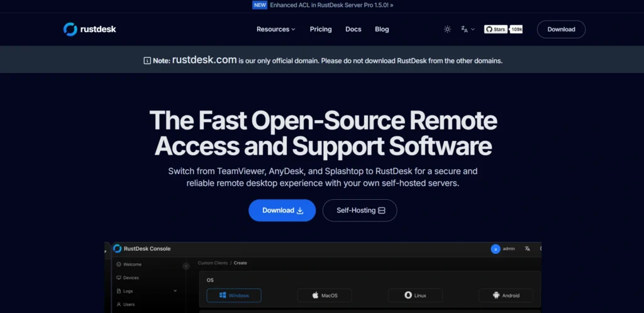Select the Windows OS option

click(234, 295)
